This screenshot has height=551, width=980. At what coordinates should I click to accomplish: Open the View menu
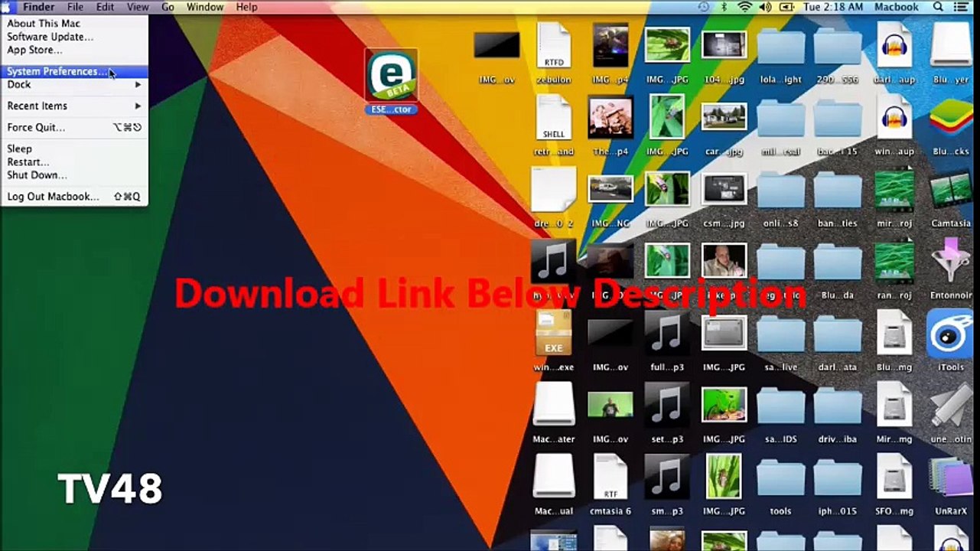(138, 7)
